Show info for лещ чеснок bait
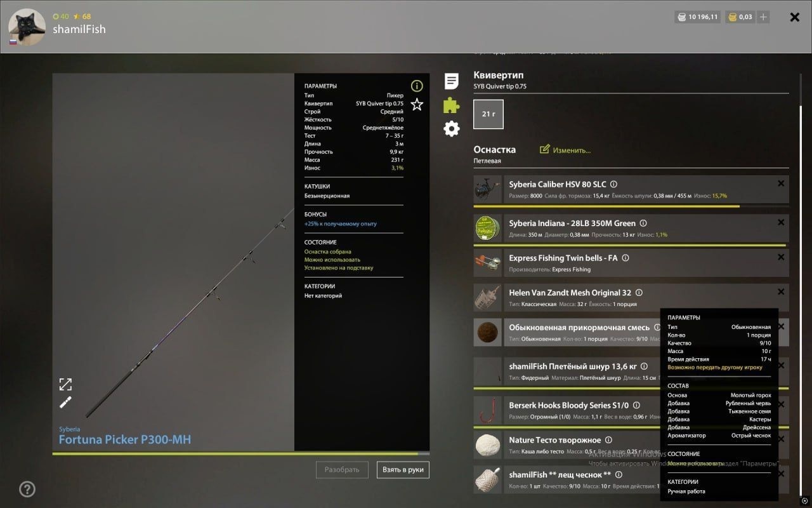The image size is (812, 508). (x=619, y=474)
